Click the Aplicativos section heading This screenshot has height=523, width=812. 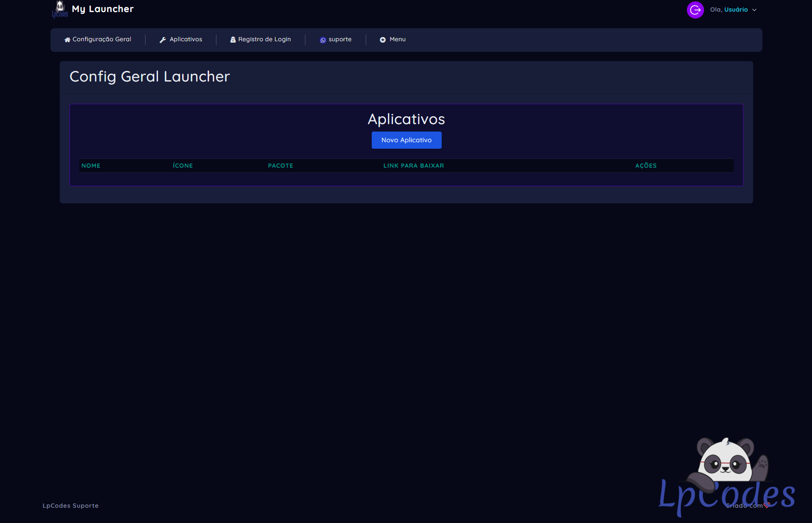406,120
